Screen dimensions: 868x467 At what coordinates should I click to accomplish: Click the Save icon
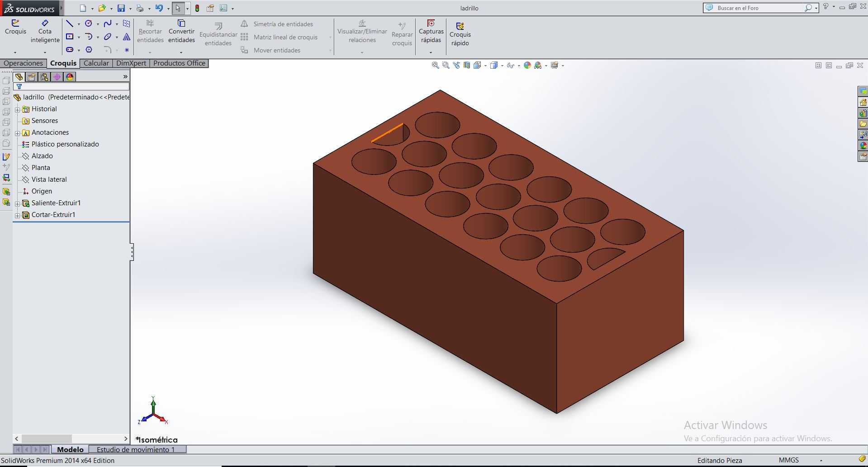pyautogui.click(x=121, y=8)
